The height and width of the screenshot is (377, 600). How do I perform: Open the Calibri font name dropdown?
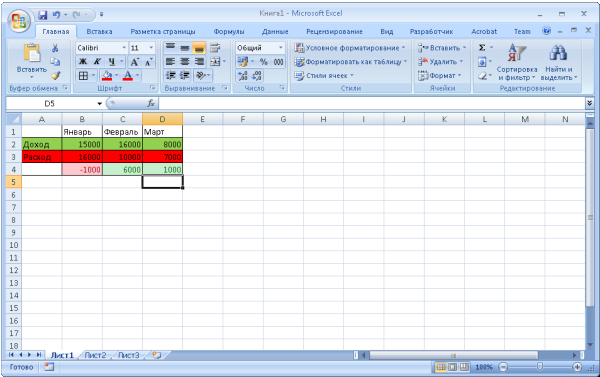[x=124, y=48]
